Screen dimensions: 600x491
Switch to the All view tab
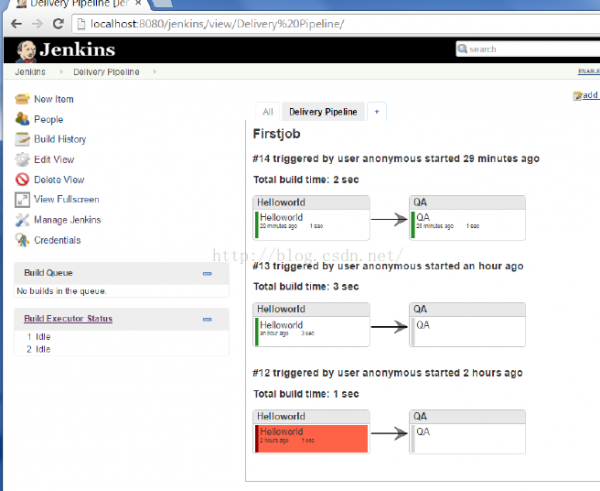pyautogui.click(x=268, y=112)
